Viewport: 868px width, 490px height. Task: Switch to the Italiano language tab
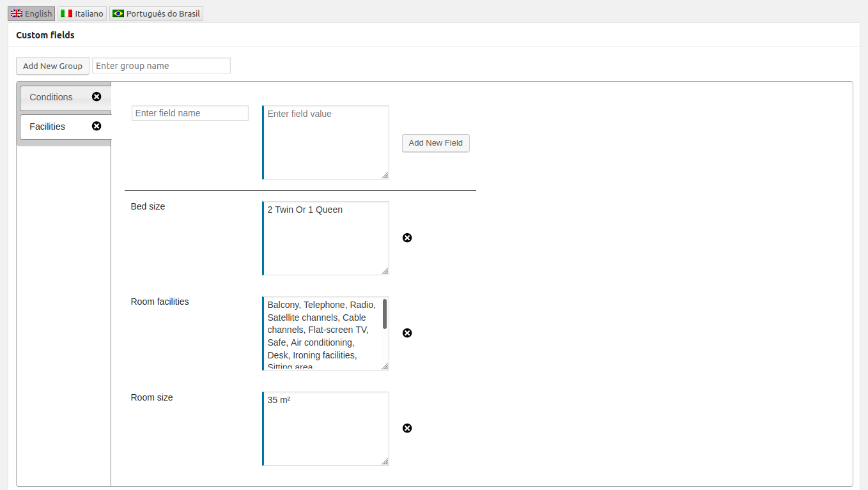[x=82, y=13]
